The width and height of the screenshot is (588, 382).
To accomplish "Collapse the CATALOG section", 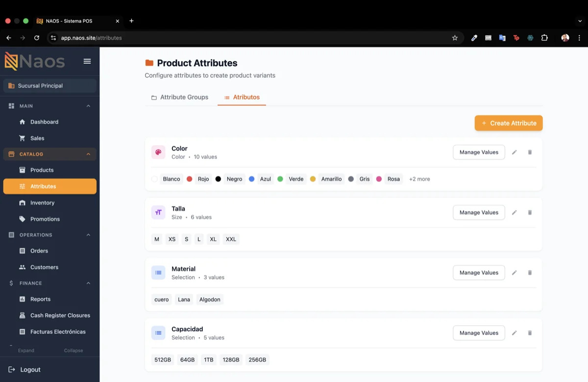I will coord(88,153).
